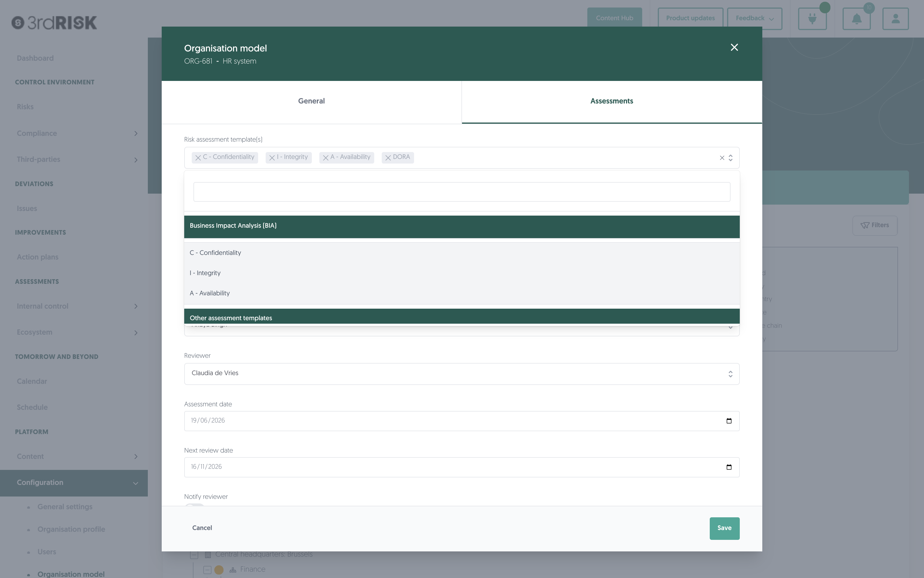Click the Filters funnel button

click(x=875, y=225)
